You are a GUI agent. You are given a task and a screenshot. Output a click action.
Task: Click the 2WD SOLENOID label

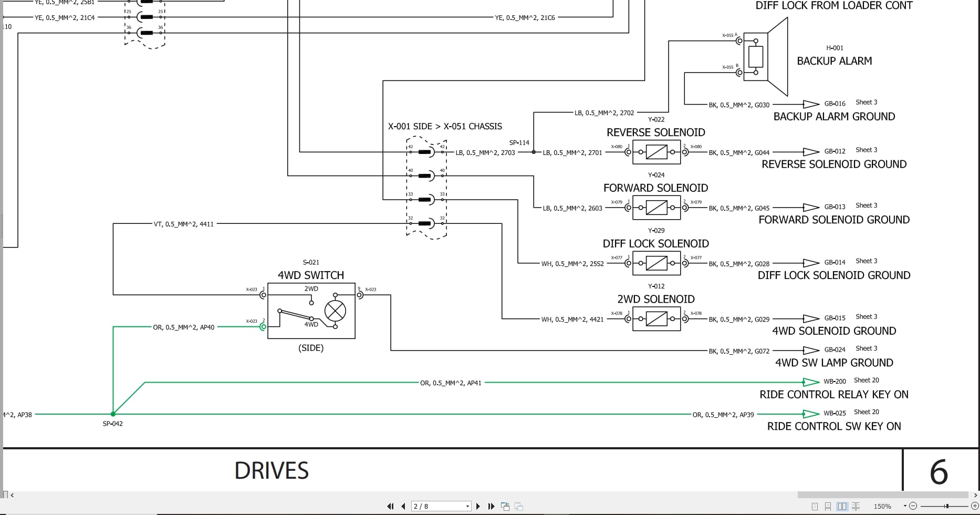pos(655,300)
